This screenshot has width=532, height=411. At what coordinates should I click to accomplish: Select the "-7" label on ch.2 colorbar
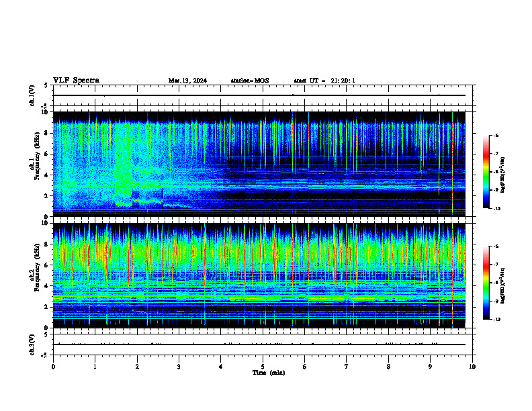point(496,265)
